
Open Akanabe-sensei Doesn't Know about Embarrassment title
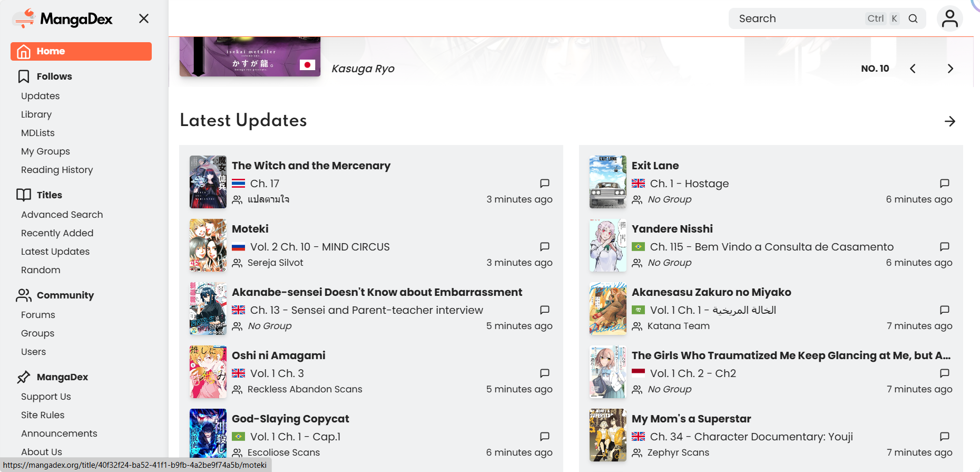(377, 292)
